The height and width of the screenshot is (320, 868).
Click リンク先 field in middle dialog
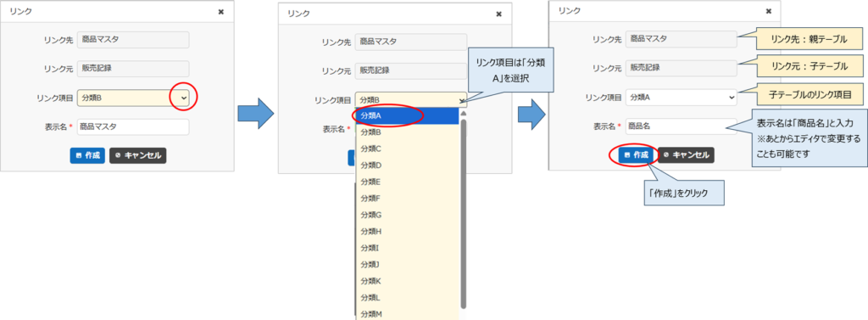[x=411, y=42]
